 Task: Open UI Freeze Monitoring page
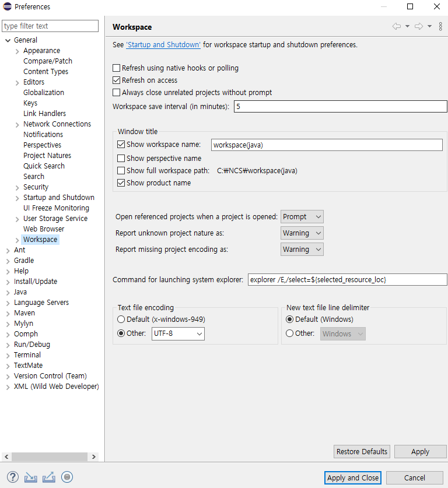56,208
